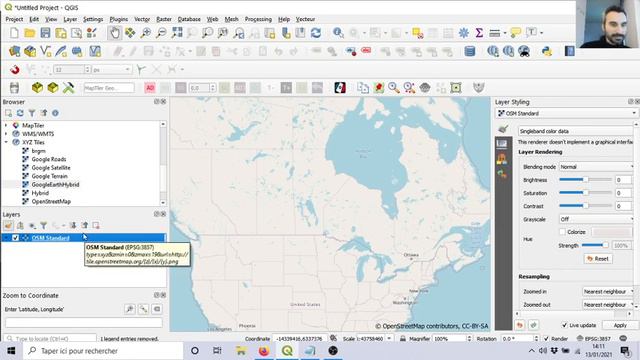Open a project with the yellow folder icon
Image resolution: width=640 pixels, height=360 pixels.
(29, 33)
